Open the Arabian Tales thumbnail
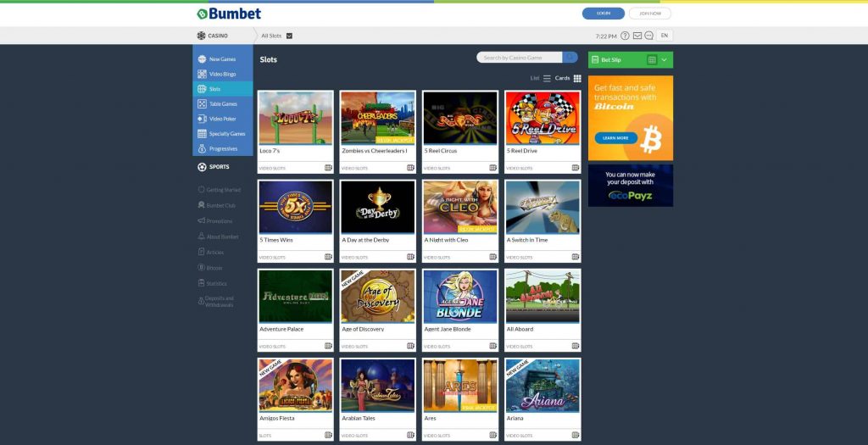This screenshot has height=445, width=868. (x=377, y=385)
